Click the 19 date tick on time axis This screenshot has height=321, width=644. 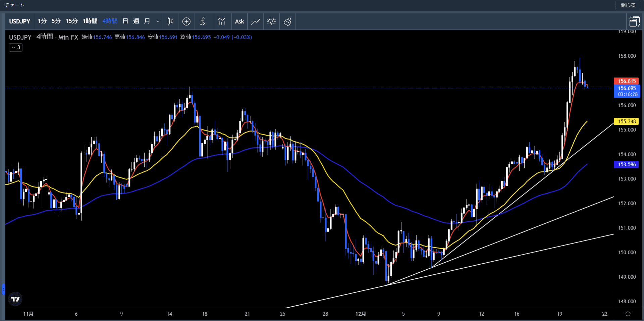pyautogui.click(x=559, y=314)
